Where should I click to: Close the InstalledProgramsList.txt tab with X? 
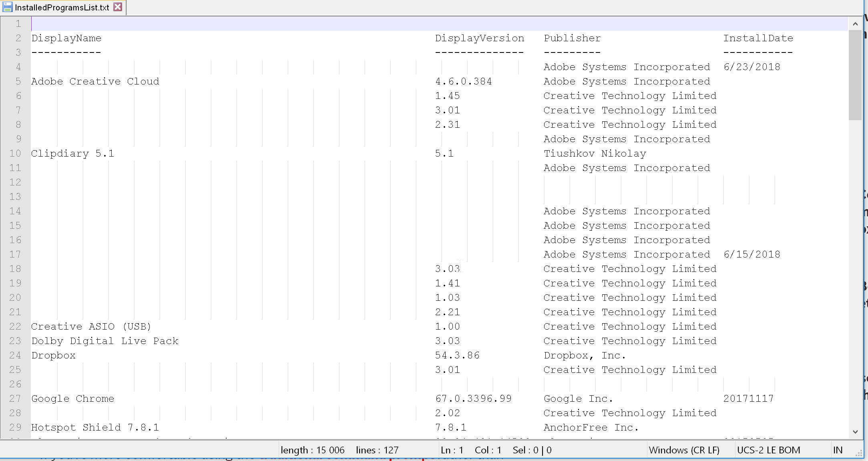(118, 7)
